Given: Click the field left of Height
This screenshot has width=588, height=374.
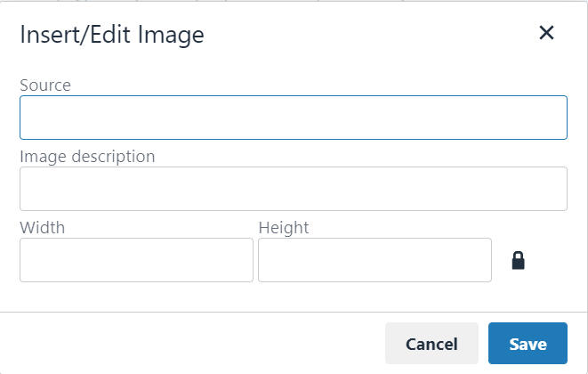Looking at the screenshot, I should pos(136,260).
